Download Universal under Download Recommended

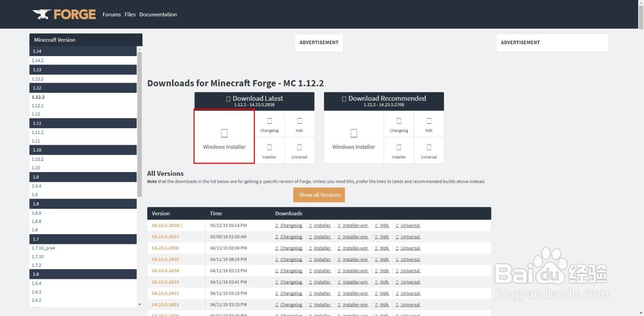tap(429, 151)
